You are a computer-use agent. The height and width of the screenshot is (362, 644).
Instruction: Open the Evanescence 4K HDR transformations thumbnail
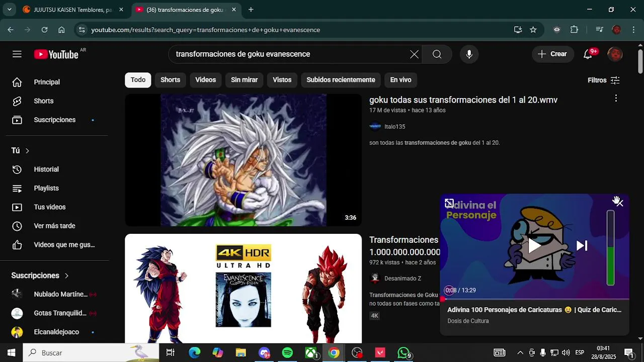[243, 289]
